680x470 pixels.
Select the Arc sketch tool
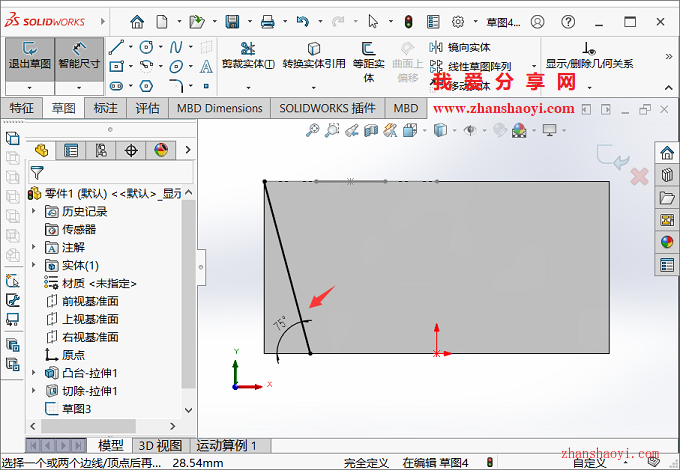tap(146, 66)
